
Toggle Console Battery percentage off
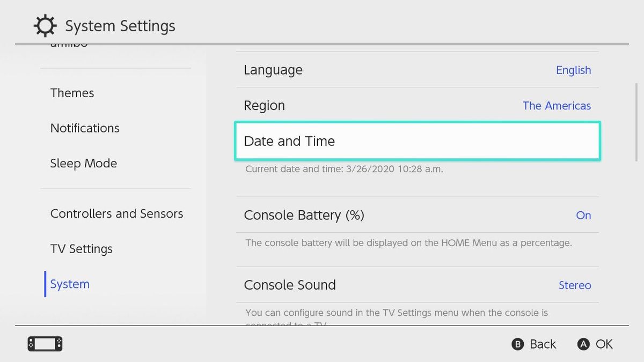[x=583, y=215]
